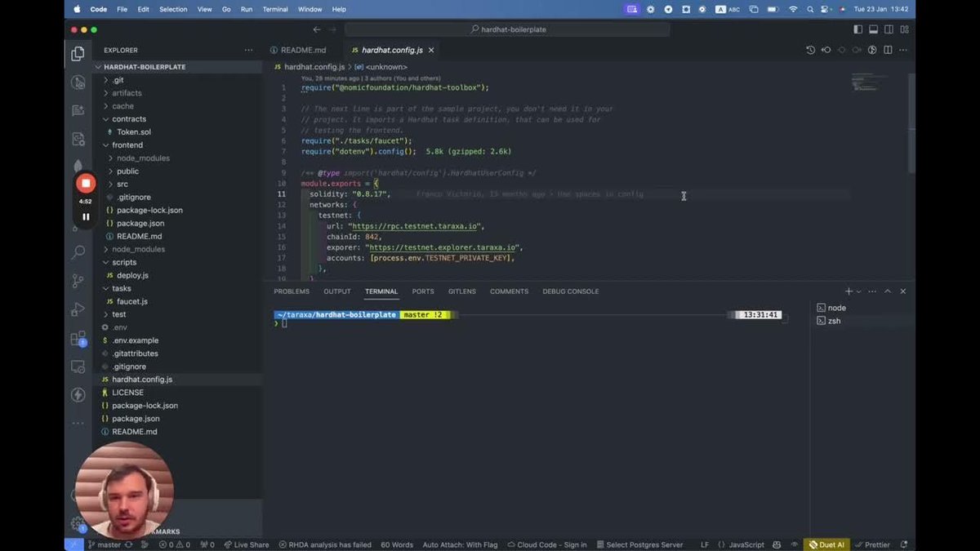Image resolution: width=980 pixels, height=551 pixels.
Task: Stop the screen recording with the red button
Action: point(85,183)
